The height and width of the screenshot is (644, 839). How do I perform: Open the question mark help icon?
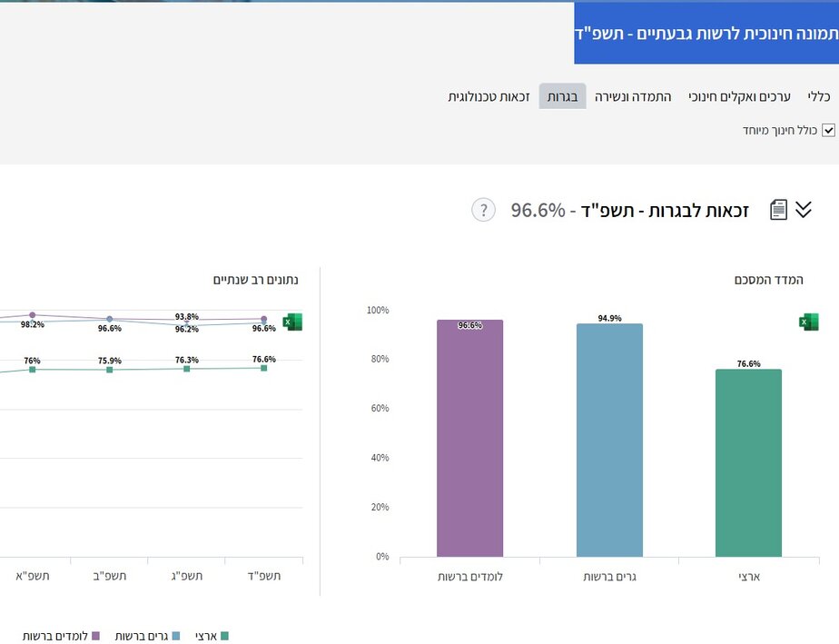point(483,211)
